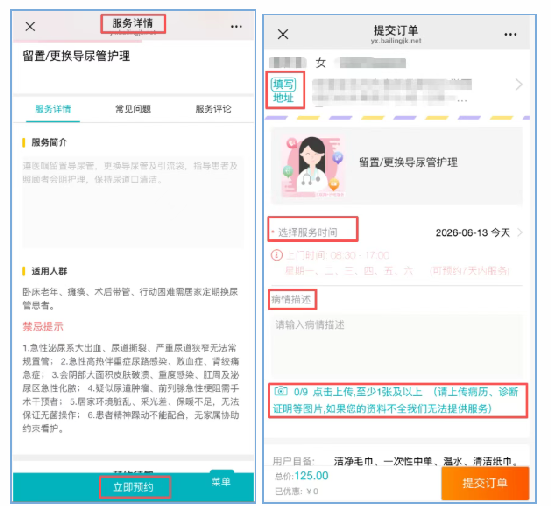The height and width of the screenshot is (506, 551).
Task: Switch to the 服务评论 tab
Action: (213, 109)
